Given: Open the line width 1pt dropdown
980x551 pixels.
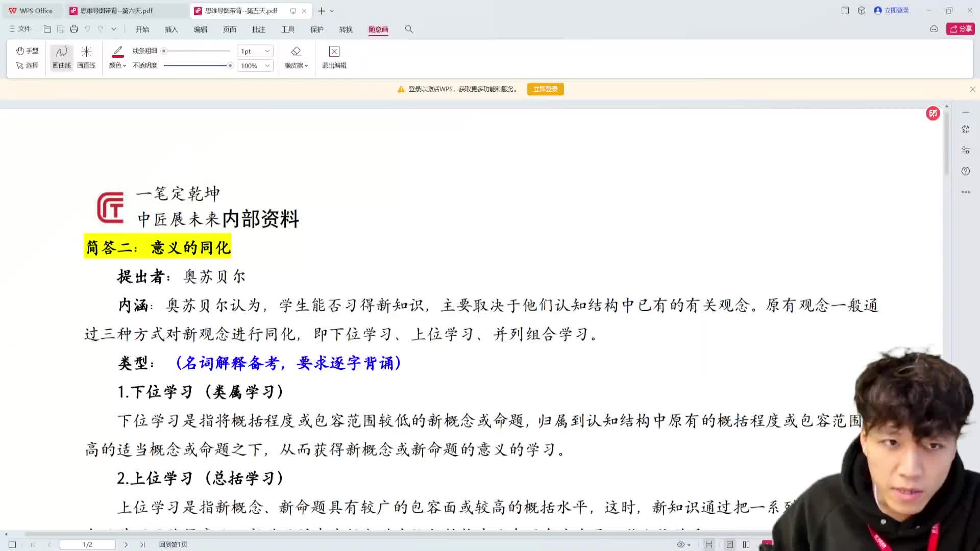Looking at the screenshot, I should [x=254, y=51].
